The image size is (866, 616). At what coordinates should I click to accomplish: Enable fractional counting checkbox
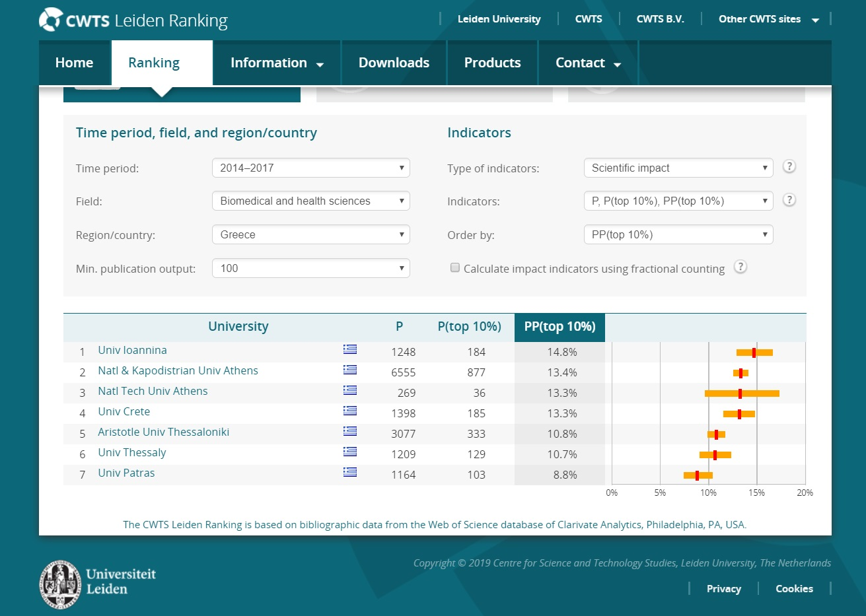pos(454,267)
